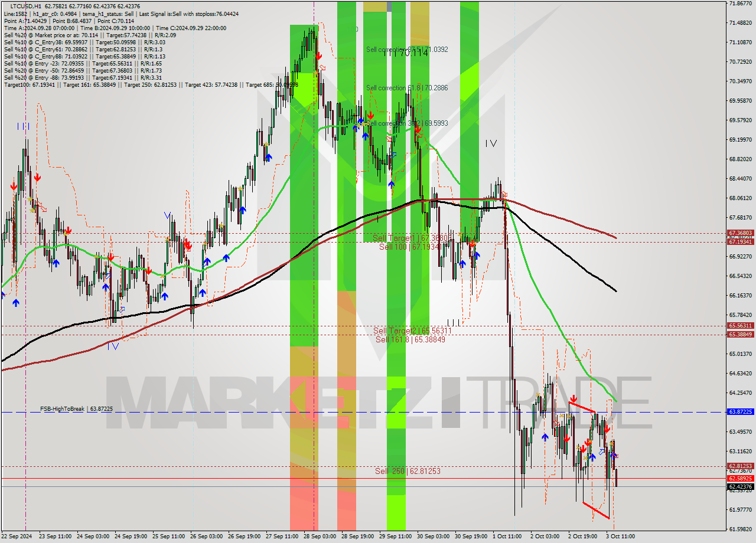756x543 pixels.
Task: Click the red 67.36803 price tag
Action: click(740, 233)
